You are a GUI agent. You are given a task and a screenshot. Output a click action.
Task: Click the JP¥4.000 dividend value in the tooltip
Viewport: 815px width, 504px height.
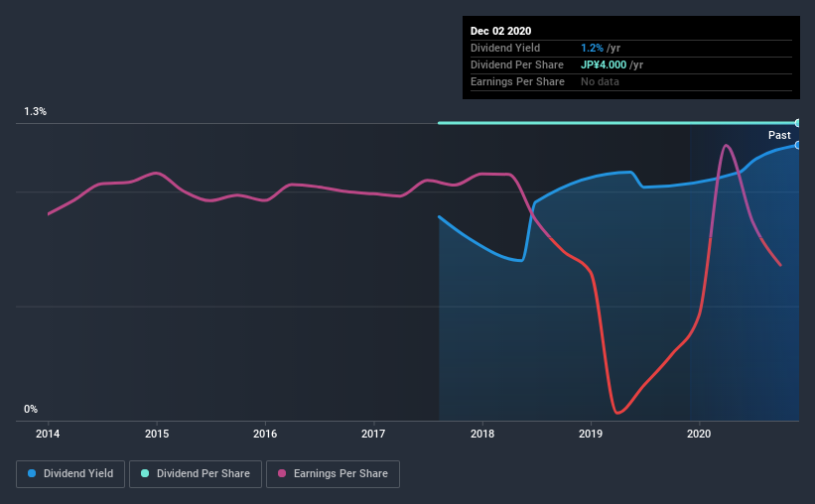604,64
